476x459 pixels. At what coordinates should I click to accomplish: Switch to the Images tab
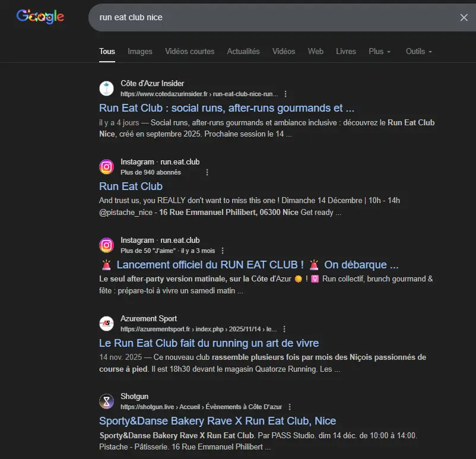coord(139,52)
